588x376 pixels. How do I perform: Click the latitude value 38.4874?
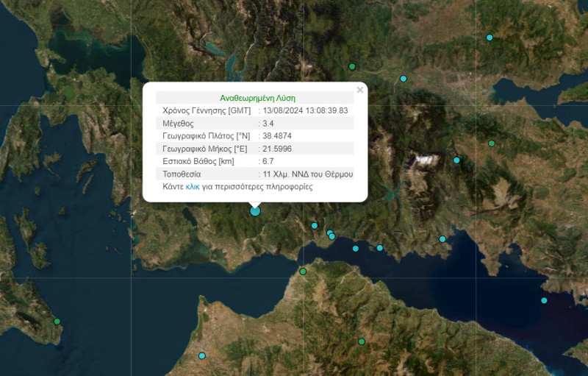[277, 136]
